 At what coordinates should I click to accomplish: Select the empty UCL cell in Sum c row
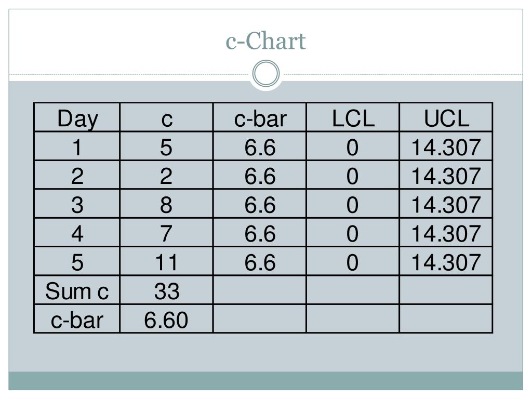tap(446, 290)
